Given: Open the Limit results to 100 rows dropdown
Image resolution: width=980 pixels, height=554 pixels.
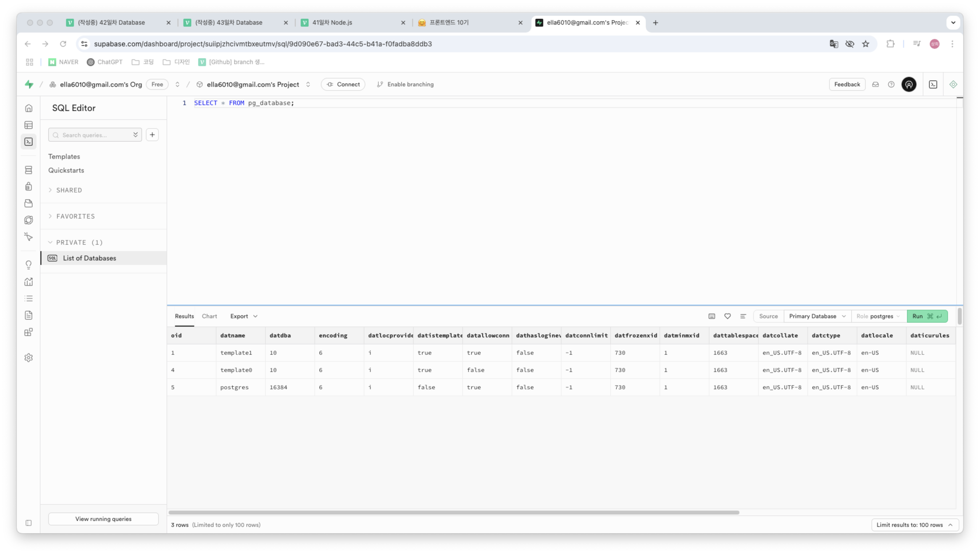Looking at the screenshot, I should pyautogui.click(x=915, y=525).
